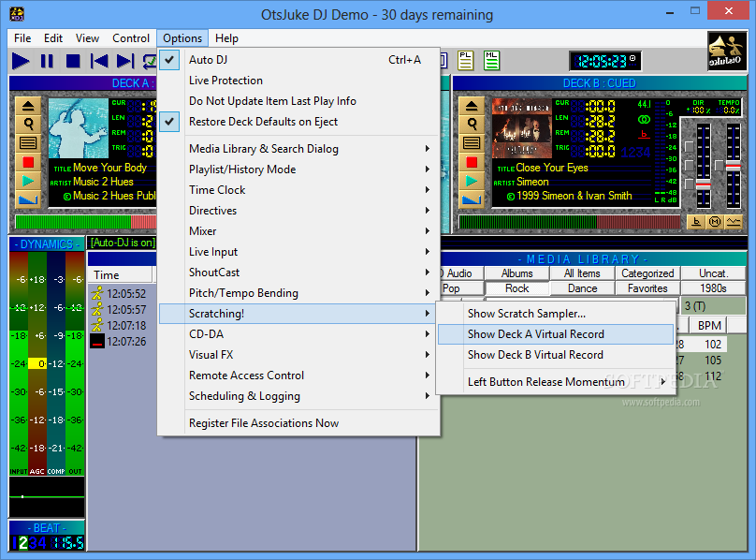Click the Categorized library button

647,273
